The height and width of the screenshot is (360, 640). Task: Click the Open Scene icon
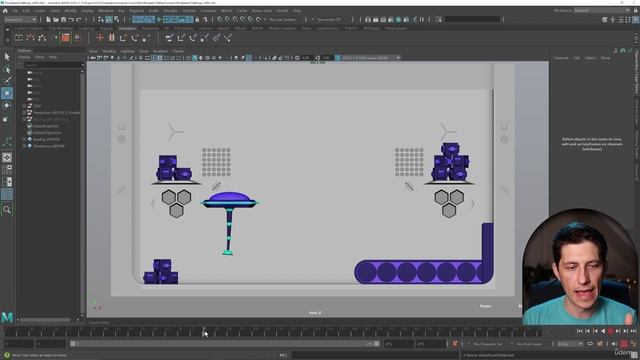point(56,19)
